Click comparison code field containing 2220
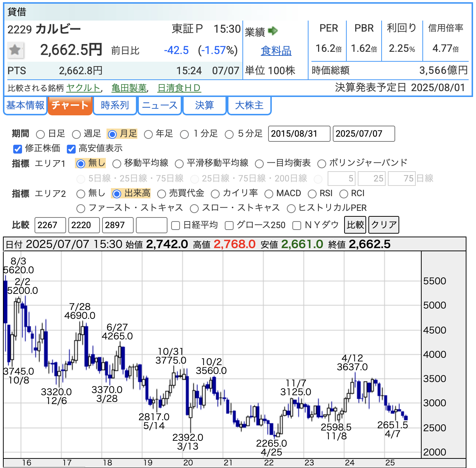 [x=84, y=225]
